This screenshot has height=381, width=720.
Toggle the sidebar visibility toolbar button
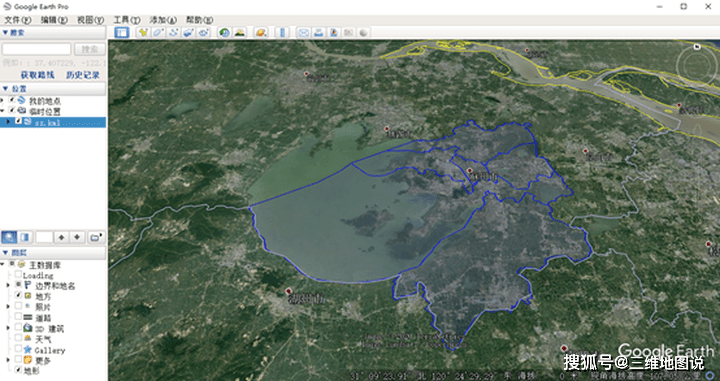click(121, 32)
